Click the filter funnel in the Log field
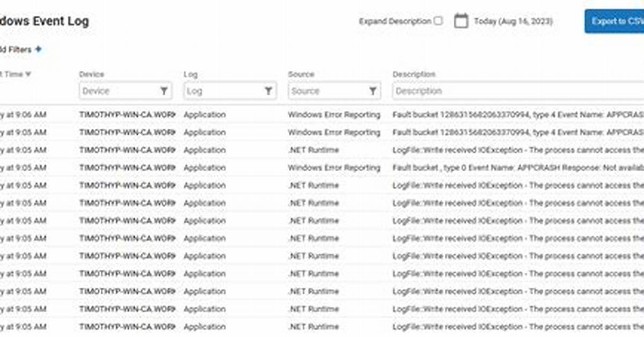644x337 pixels. click(268, 91)
